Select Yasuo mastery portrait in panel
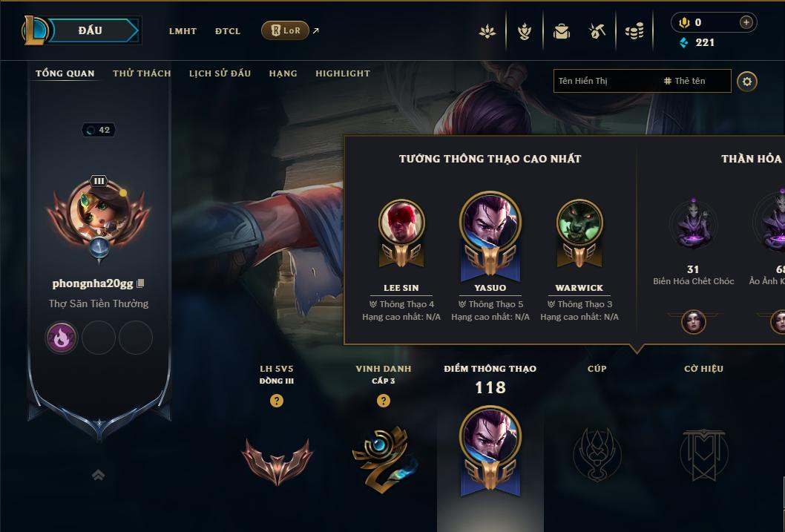The height and width of the screenshot is (532, 785). click(490, 222)
